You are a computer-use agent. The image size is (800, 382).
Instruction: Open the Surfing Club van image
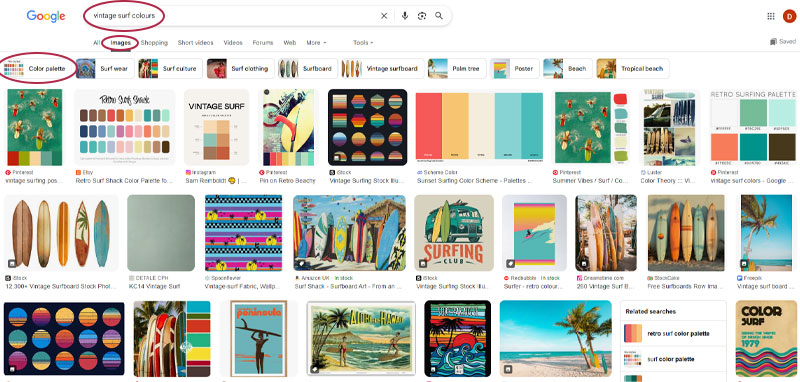click(454, 233)
